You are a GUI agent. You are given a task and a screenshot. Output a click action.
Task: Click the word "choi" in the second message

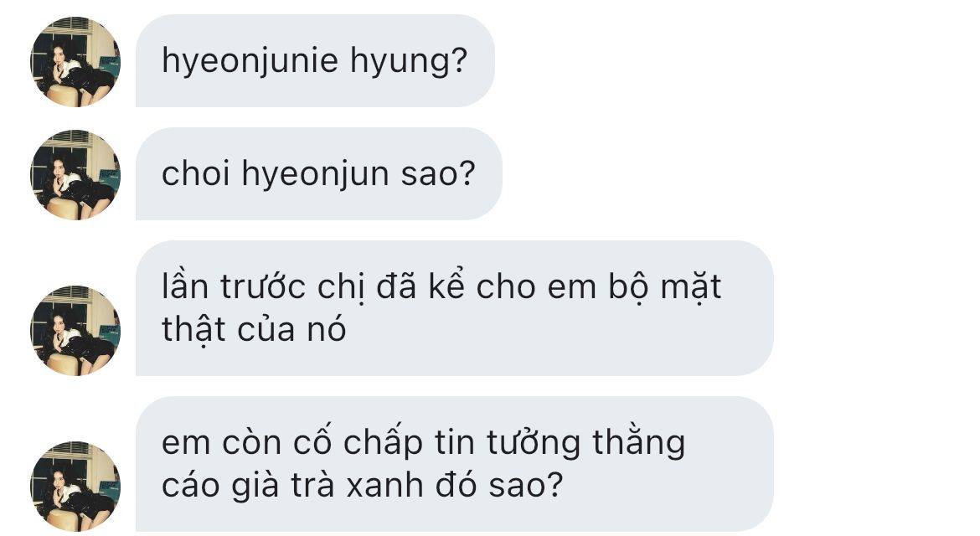[x=196, y=173]
